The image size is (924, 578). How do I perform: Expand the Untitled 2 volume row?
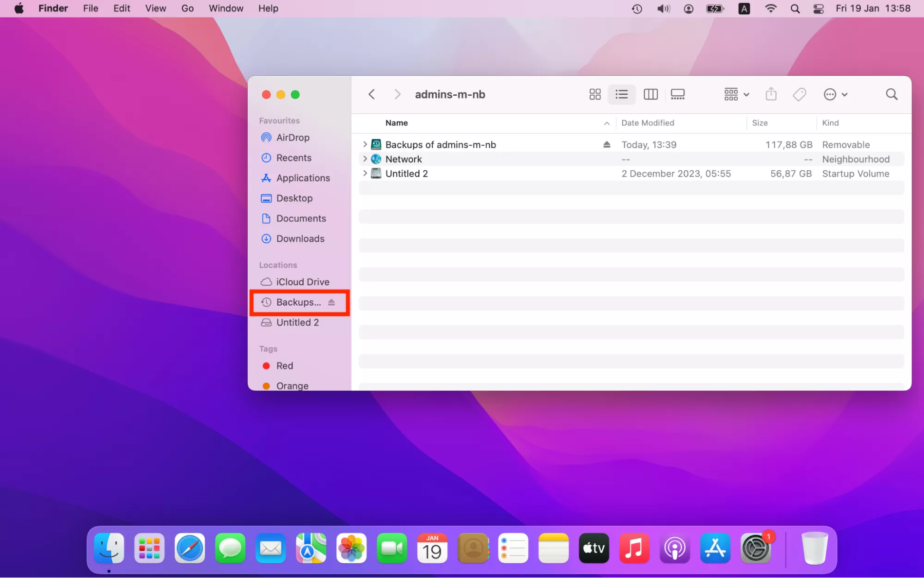[365, 173]
